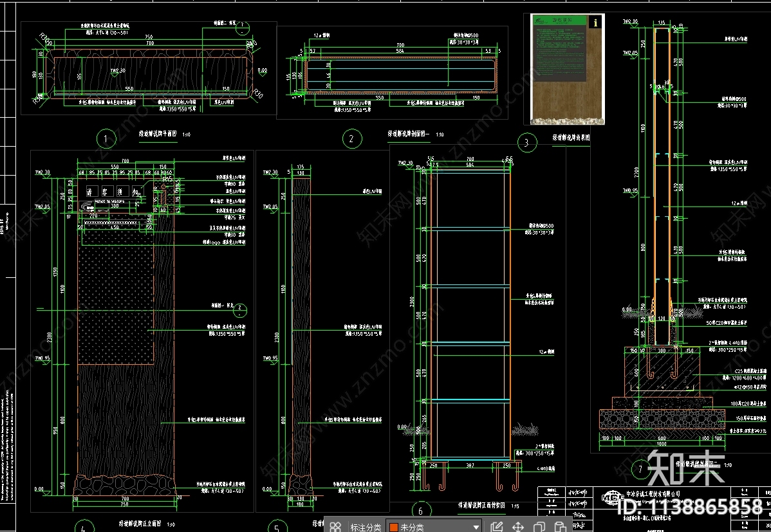This screenshot has width=771, height=532.
Task: Click section marker circle on front elevation
Action: 239,309
